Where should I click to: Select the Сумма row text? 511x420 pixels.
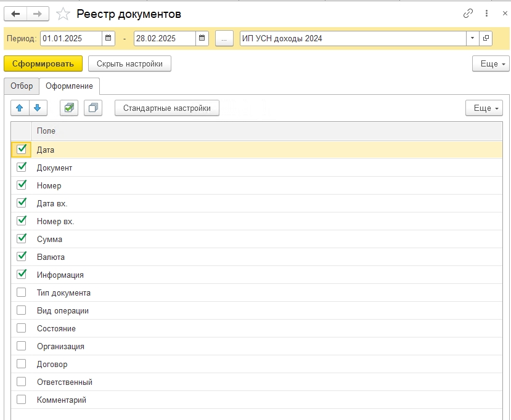(49, 240)
